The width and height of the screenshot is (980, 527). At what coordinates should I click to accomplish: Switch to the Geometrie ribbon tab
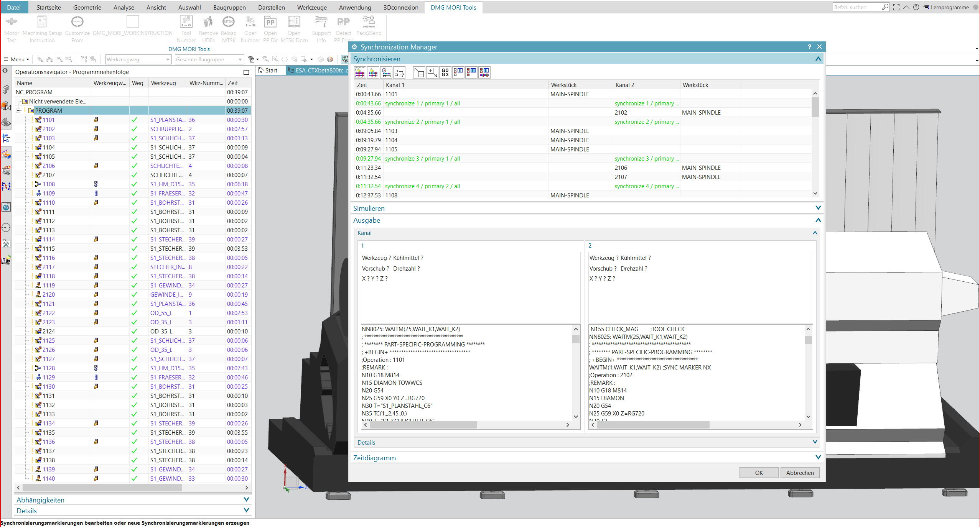87,7
